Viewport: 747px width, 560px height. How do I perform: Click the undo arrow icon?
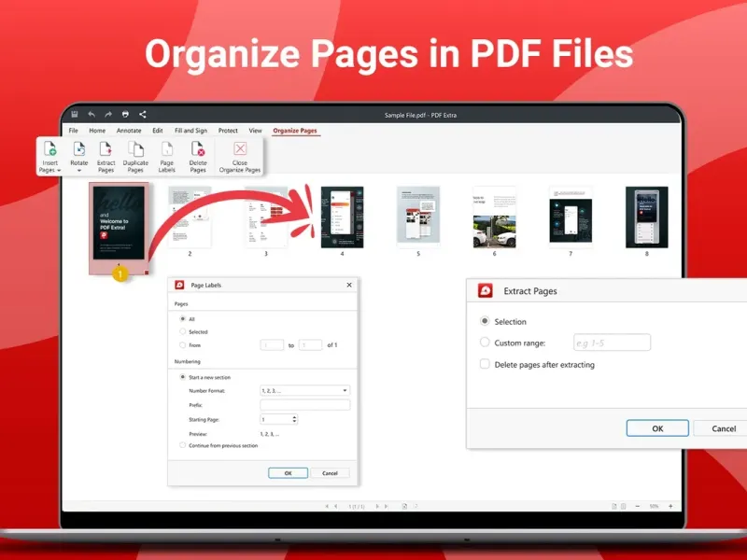click(x=92, y=114)
